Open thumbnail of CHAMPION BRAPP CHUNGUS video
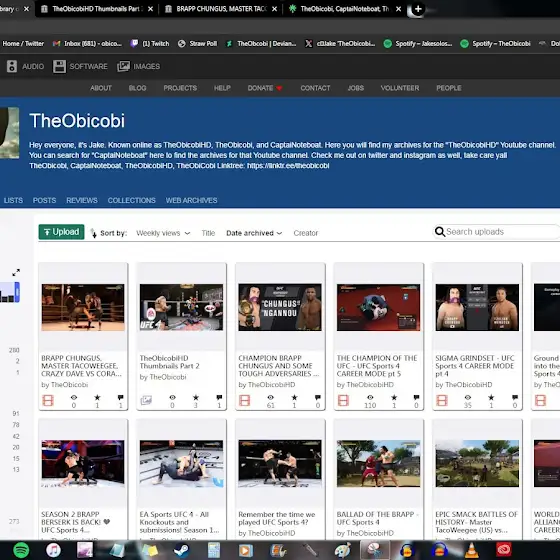This screenshot has height=560, width=560. tap(280, 307)
